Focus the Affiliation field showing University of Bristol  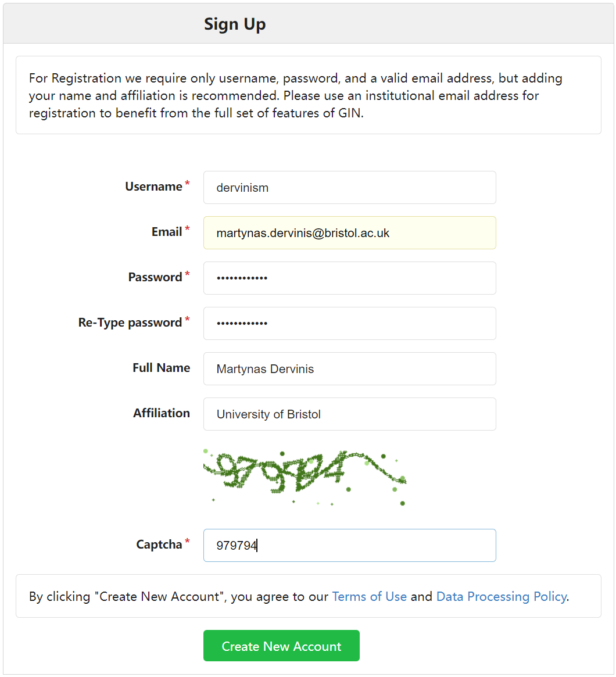point(349,414)
